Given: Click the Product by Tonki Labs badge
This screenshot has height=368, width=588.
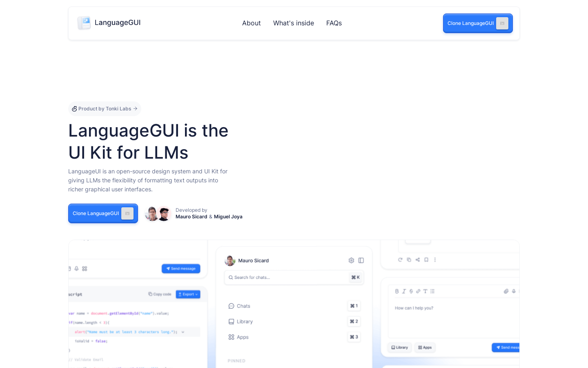Looking at the screenshot, I should pos(105,109).
